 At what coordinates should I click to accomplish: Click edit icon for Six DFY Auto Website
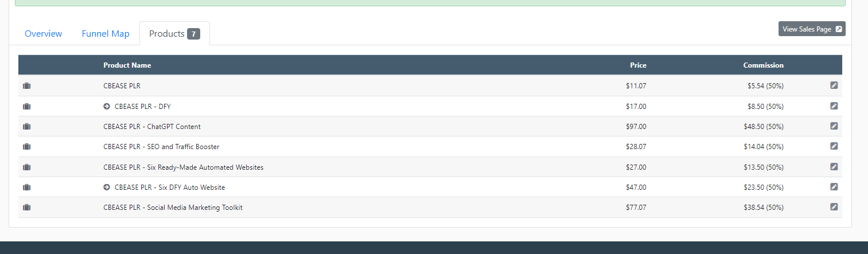pos(834,187)
